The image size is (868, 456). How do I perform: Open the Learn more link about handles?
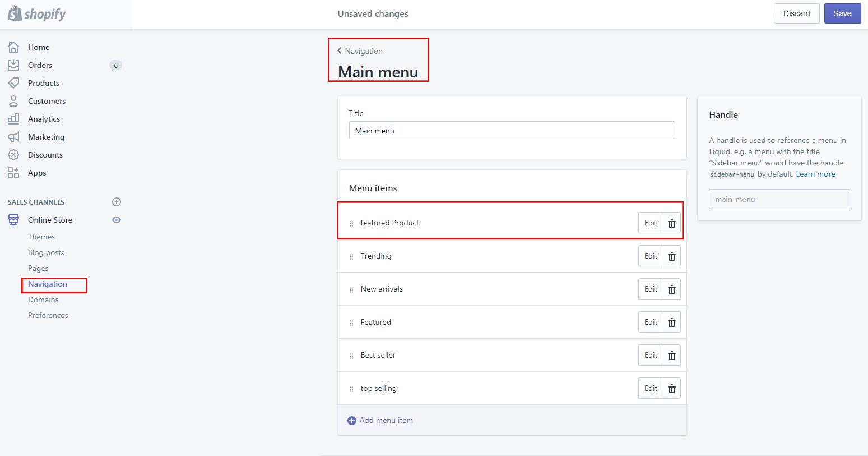point(815,174)
